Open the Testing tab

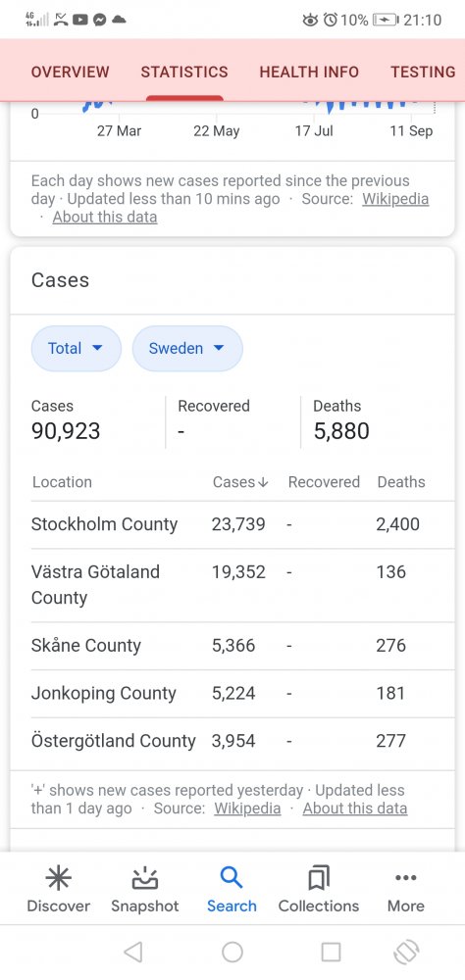pyautogui.click(x=423, y=72)
